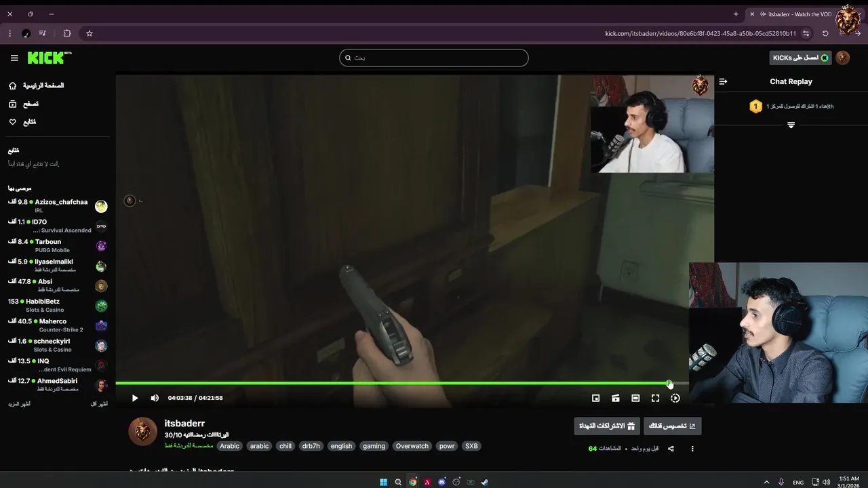Open the video more options menu
Viewport: 868px width, 488px height.
coord(692,449)
